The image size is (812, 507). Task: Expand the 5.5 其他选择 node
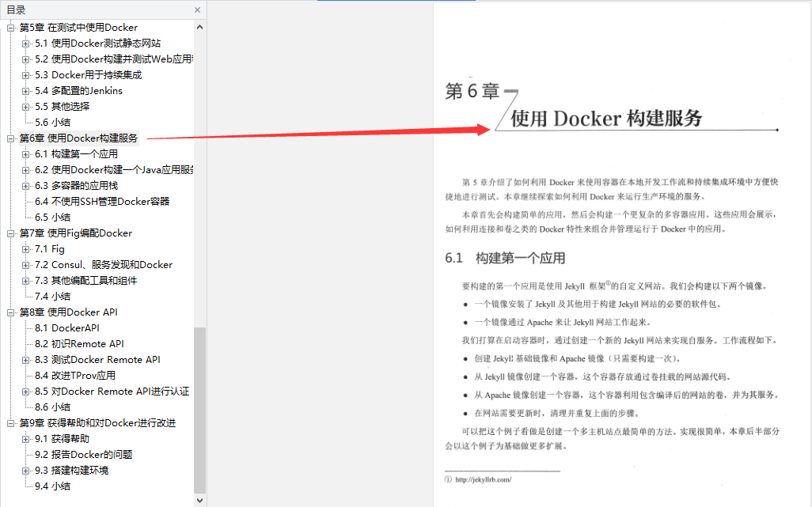point(25,107)
